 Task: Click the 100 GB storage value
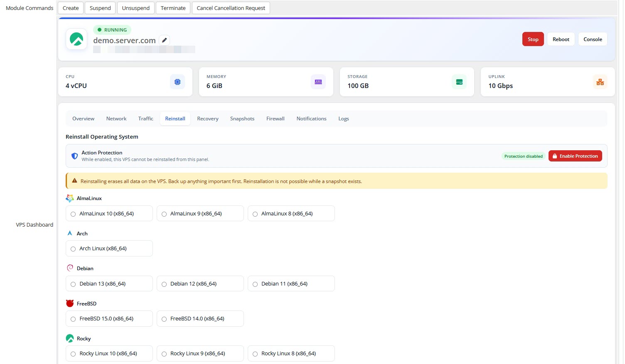(358, 86)
